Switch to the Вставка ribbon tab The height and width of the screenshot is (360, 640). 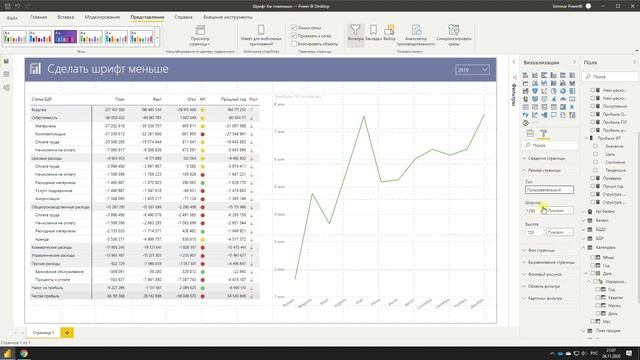66,18
